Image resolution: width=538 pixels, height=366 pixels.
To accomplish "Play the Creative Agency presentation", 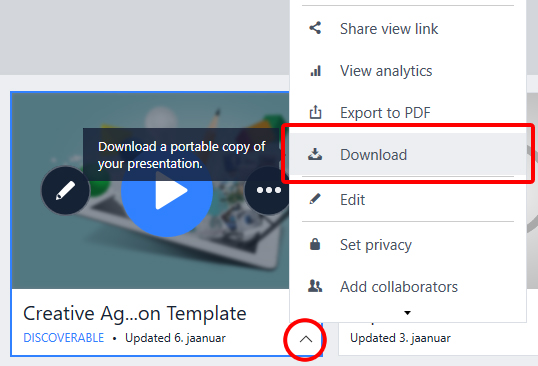I will (167, 191).
